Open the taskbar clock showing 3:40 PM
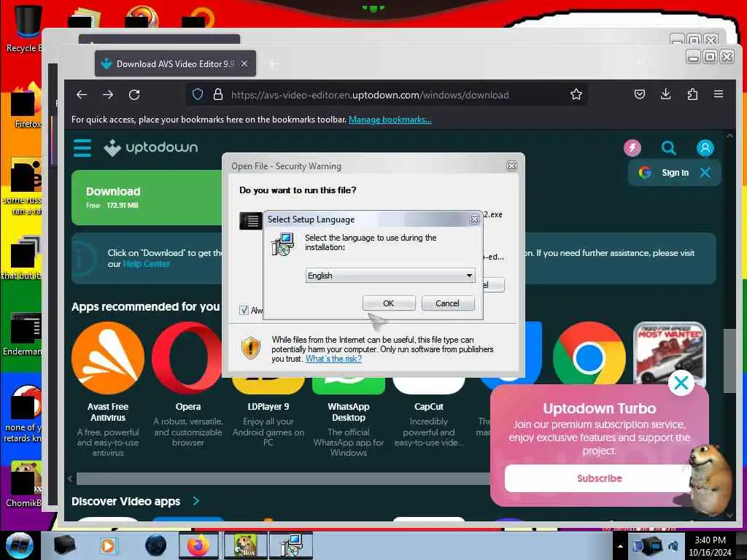Screen dimensions: 747x560 [x=710, y=546]
